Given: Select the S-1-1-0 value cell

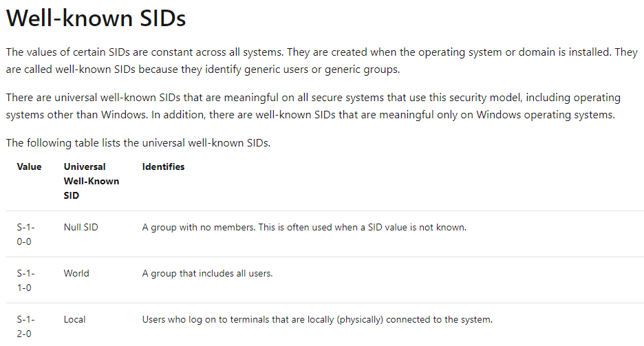Looking at the screenshot, I should click(25, 280).
